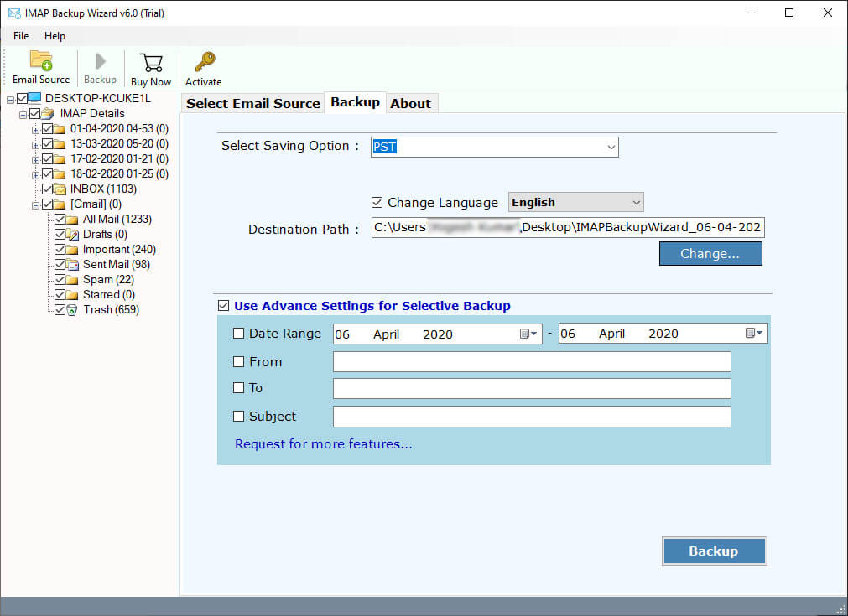
Task: Toggle the Change Language checkbox
Action: (377, 203)
